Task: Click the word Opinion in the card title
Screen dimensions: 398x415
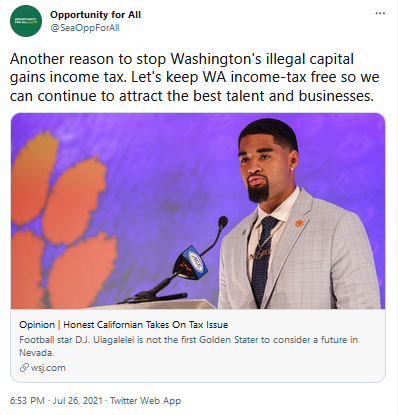Action: click(x=37, y=325)
